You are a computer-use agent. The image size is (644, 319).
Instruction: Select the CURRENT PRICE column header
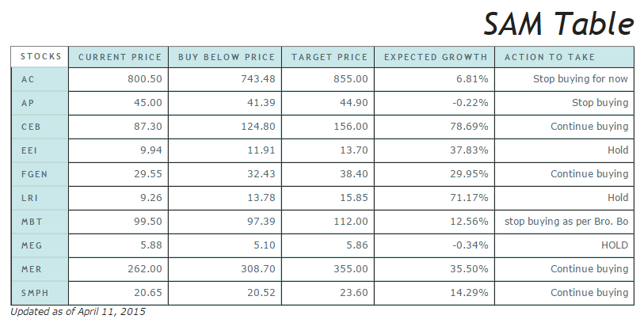pos(120,57)
